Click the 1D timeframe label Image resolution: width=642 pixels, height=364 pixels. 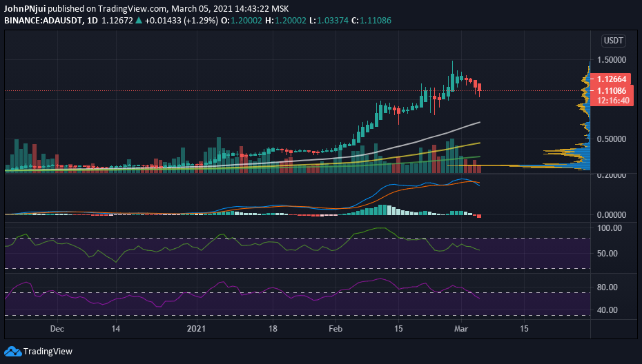92,21
